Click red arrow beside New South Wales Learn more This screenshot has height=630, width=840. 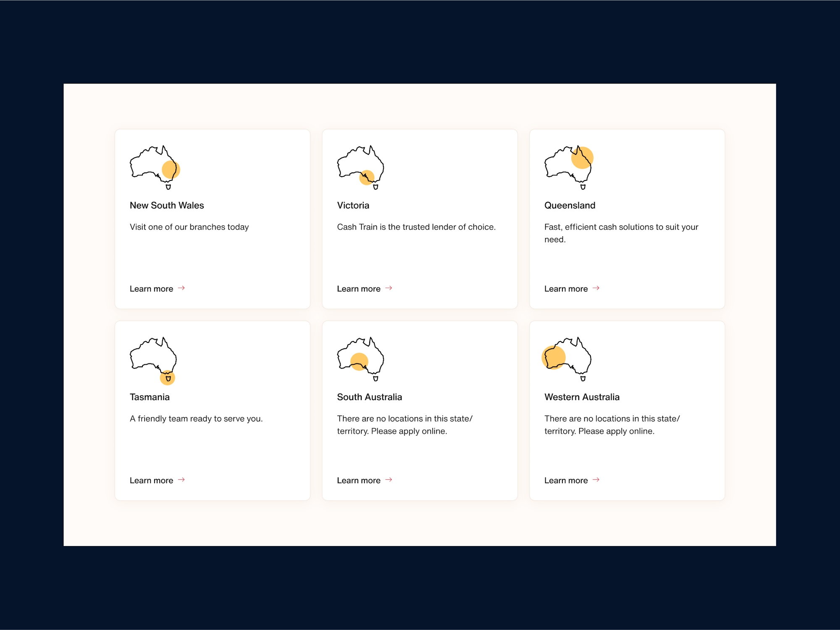pyautogui.click(x=181, y=288)
